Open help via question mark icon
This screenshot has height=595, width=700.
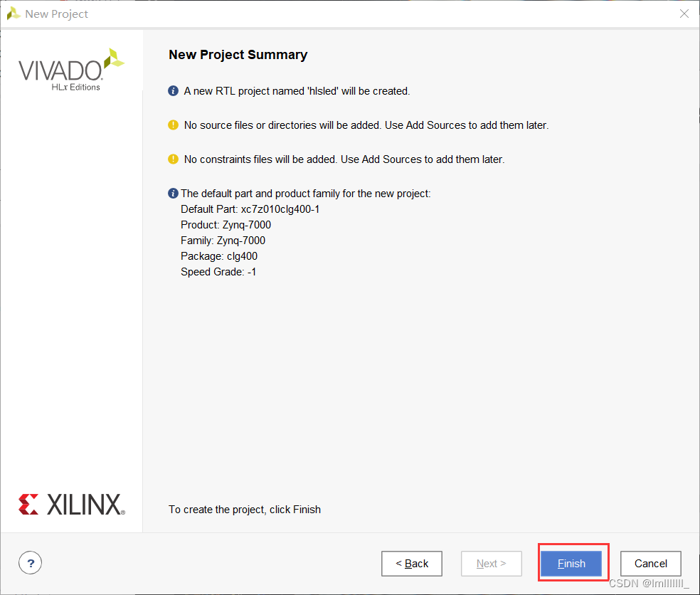(31, 563)
